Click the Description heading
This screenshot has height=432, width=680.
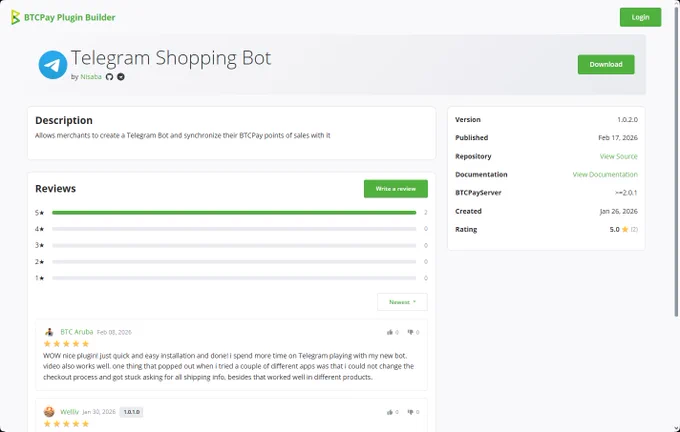coord(64,120)
